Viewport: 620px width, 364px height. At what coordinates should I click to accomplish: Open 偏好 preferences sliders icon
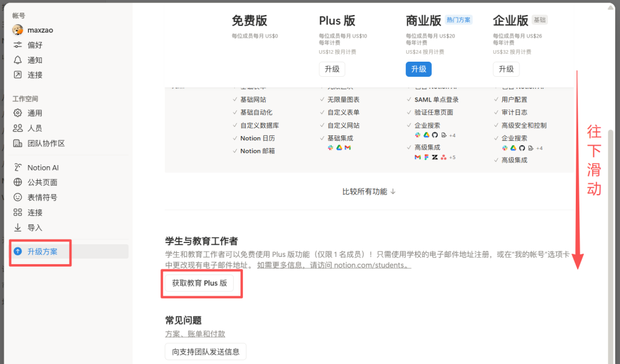tap(18, 45)
